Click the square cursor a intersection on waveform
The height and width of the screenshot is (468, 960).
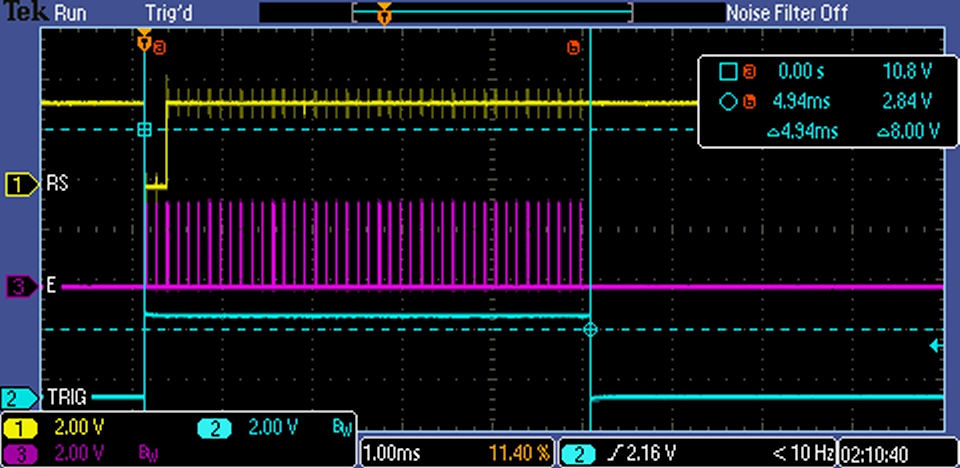pyautogui.click(x=144, y=130)
